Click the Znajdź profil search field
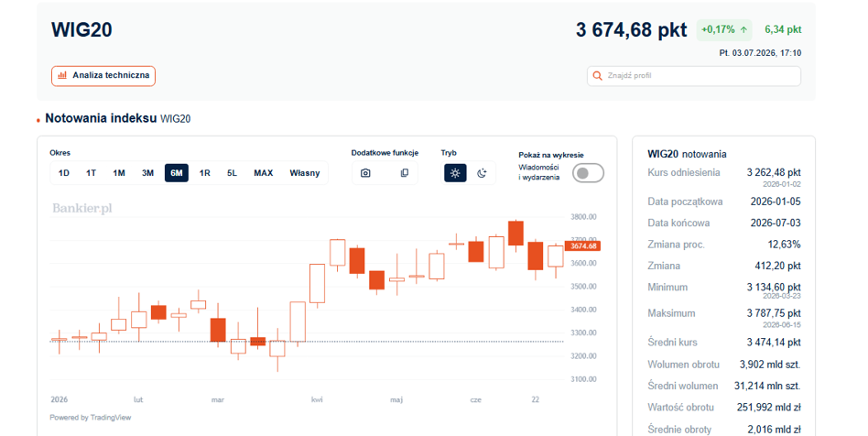This screenshot has height=436, width=868. click(694, 76)
